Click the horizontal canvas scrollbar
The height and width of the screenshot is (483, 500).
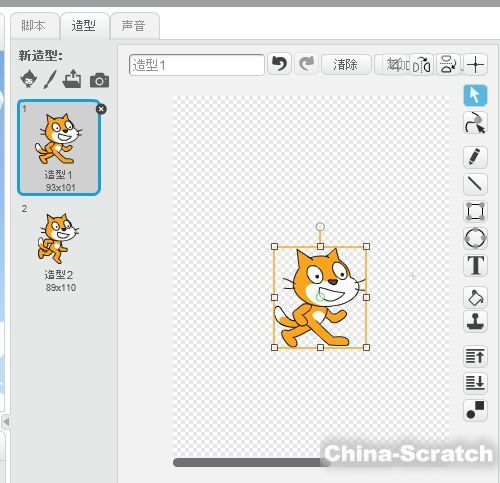[252, 462]
